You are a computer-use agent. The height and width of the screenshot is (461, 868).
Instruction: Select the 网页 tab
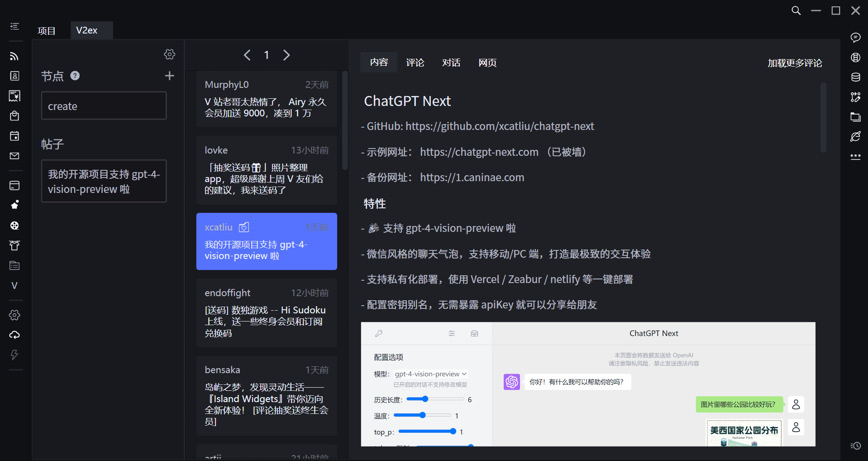[x=487, y=62]
